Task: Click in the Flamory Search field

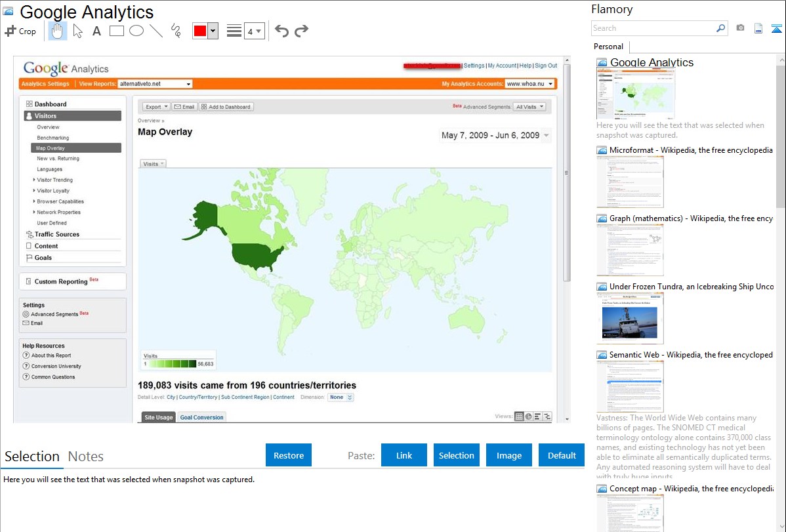Action: pos(653,28)
